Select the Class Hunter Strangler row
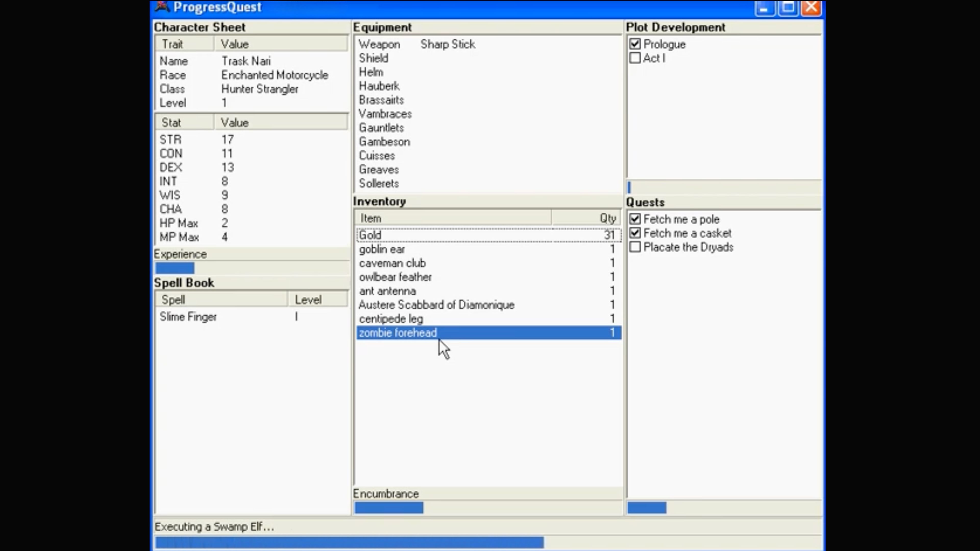 [x=251, y=89]
